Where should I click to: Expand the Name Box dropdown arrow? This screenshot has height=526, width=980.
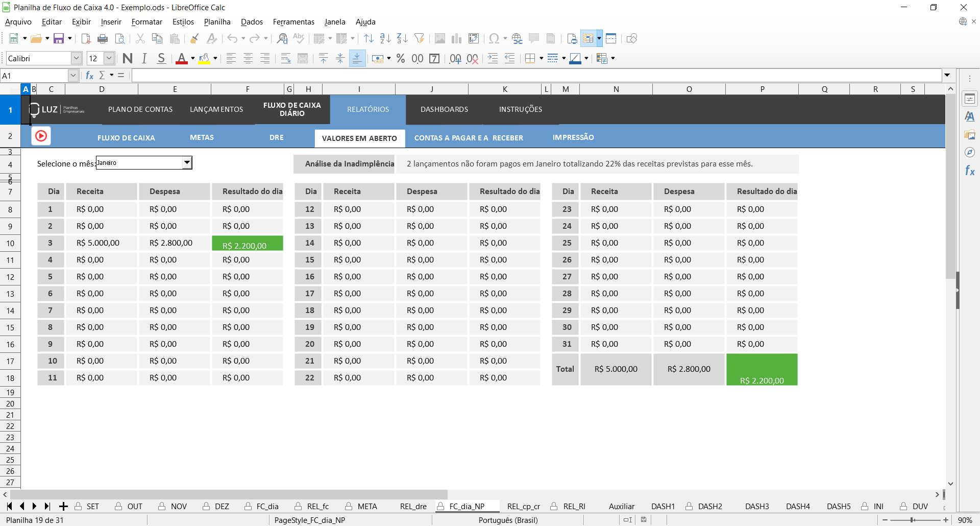[73, 76]
